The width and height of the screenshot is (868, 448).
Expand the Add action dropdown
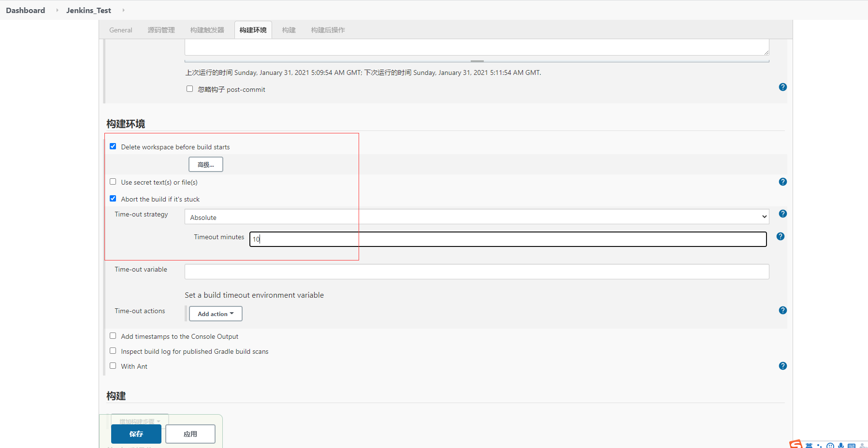click(216, 314)
